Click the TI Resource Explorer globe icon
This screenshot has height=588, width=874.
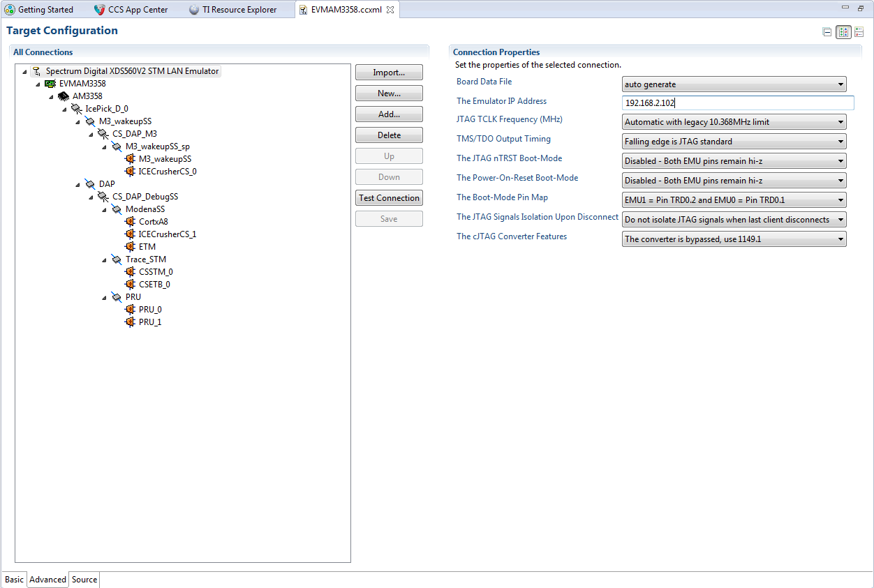click(x=194, y=10)
